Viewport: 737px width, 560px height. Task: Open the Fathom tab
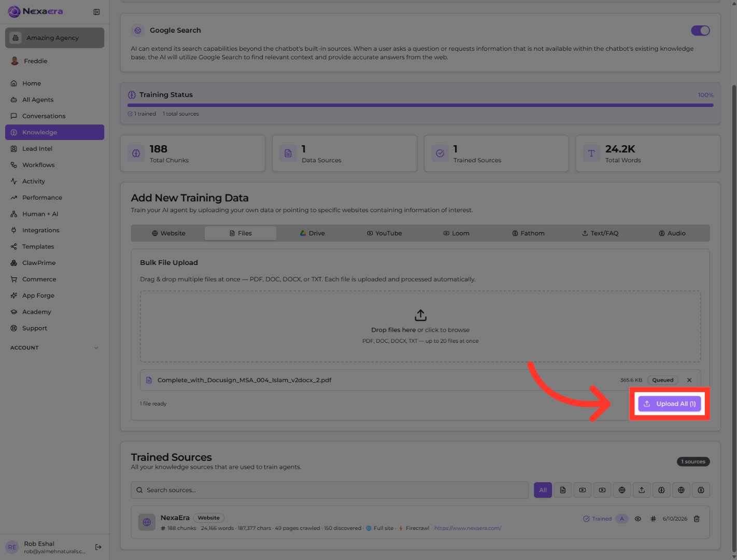pyautogui.click(x=529, y=233)
